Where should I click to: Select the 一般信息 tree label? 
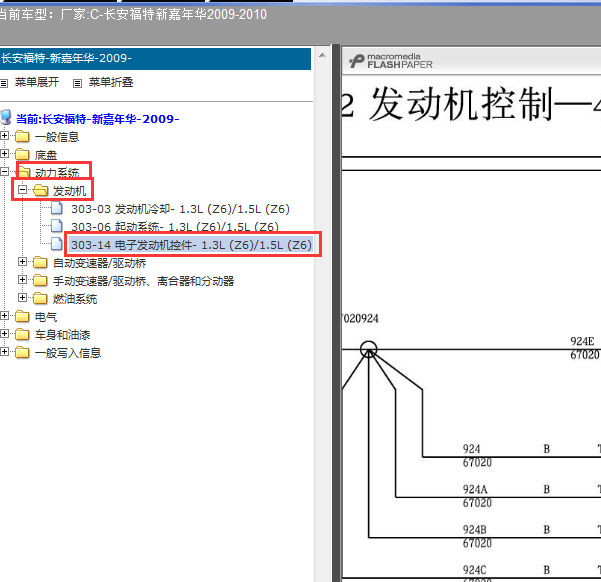click(57, 137)
